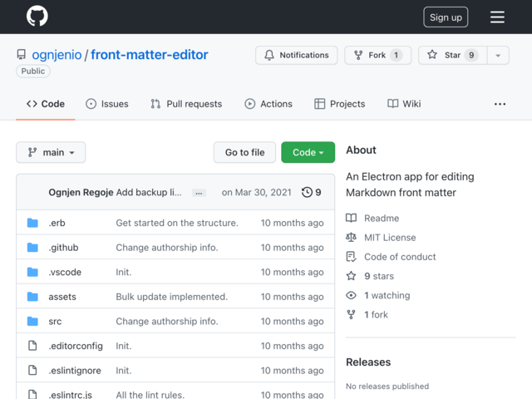Open commit 'Get started on the structure.'

coord(177,223)
